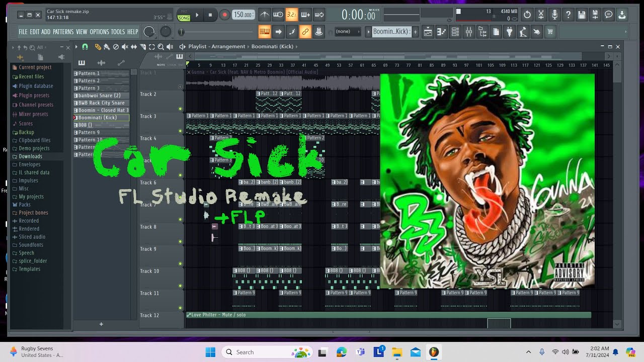Open the FILE menu
The height and width of the screenshot is (362, 644).
(23, 32)
